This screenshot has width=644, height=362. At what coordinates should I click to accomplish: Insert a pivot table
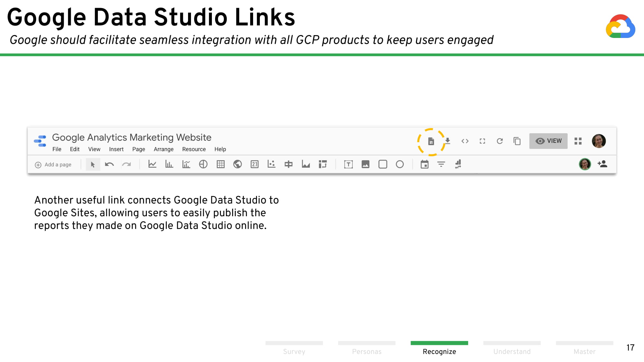[323, 164]
